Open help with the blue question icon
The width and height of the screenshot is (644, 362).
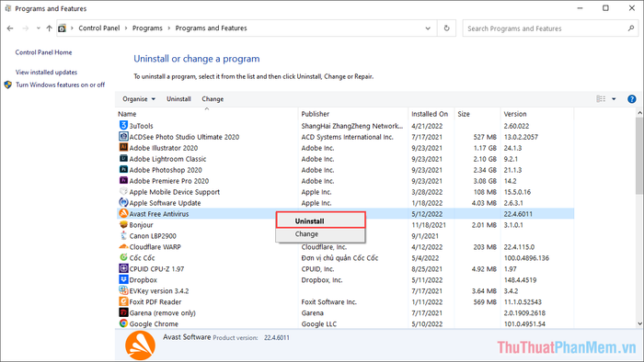point(632,99)
